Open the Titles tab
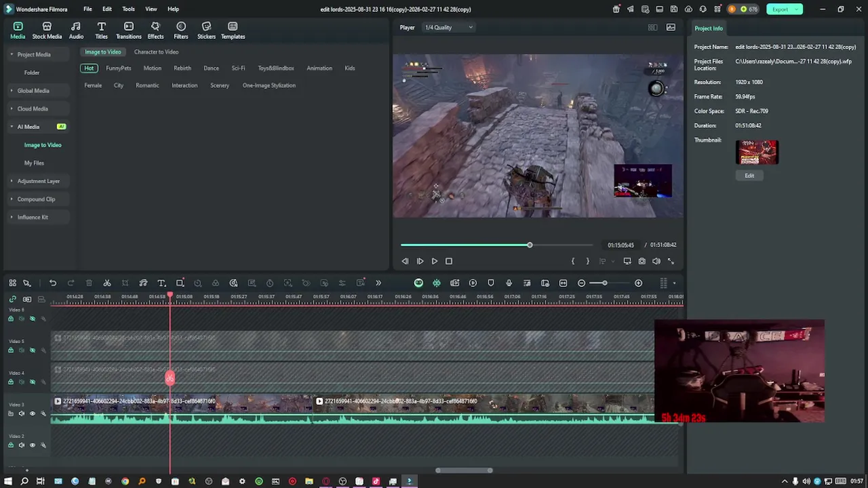 click(101, 30)
